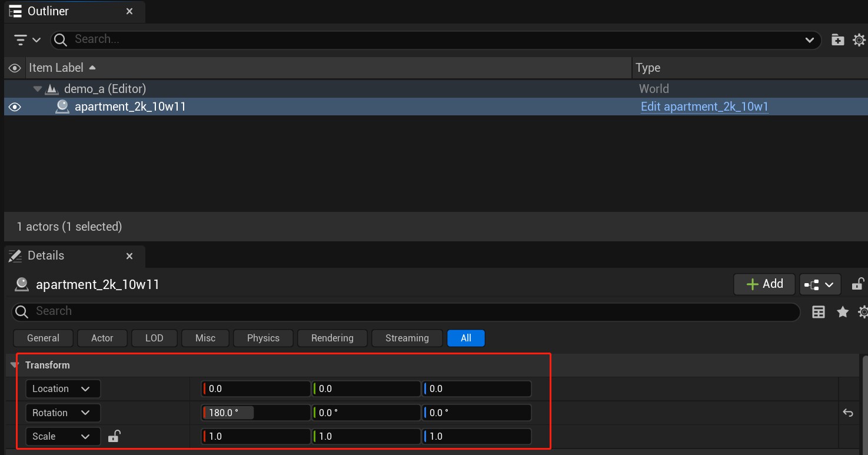Click the Outliner search field

coord(435,39)
